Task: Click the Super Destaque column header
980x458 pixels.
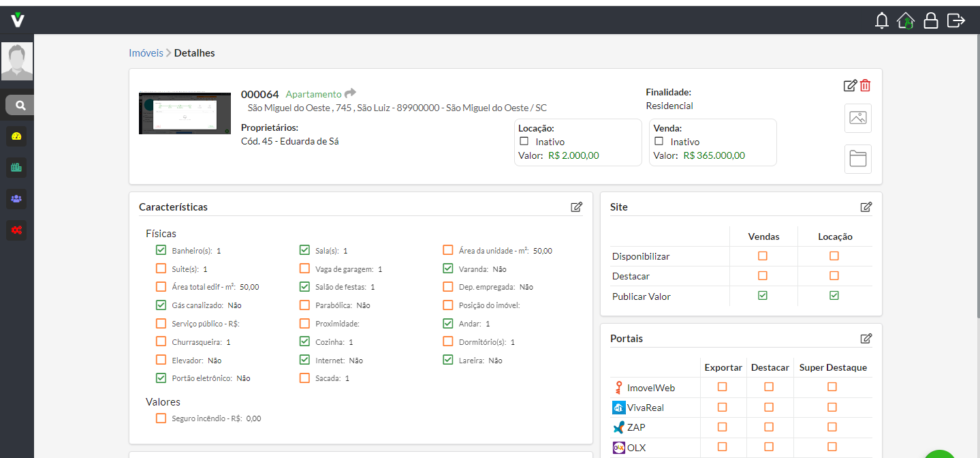Action: 833,367
